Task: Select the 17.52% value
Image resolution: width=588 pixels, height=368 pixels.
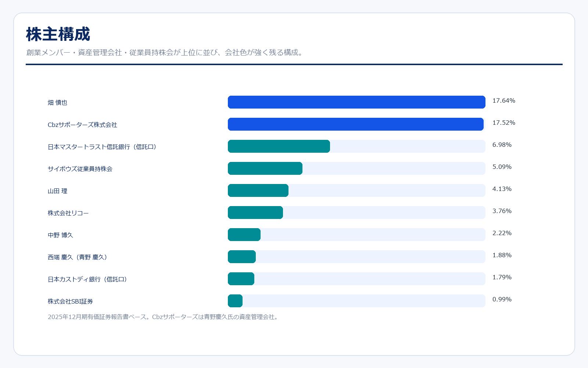Action: tap(504, 123)
